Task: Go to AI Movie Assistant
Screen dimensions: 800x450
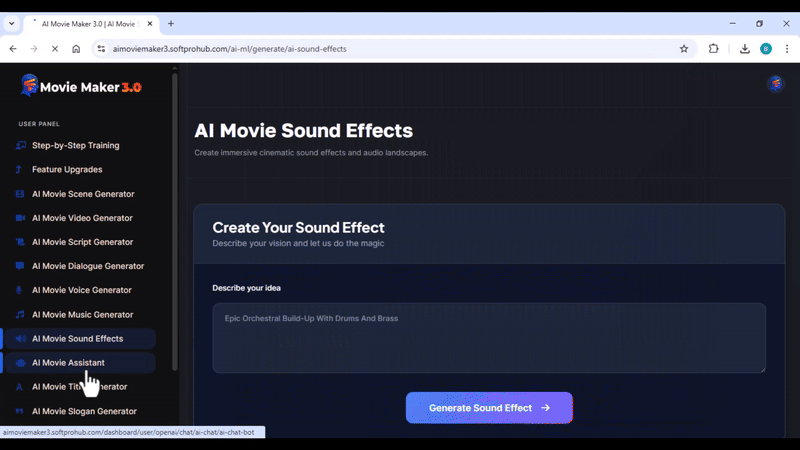Action: (x=68, y=363)
